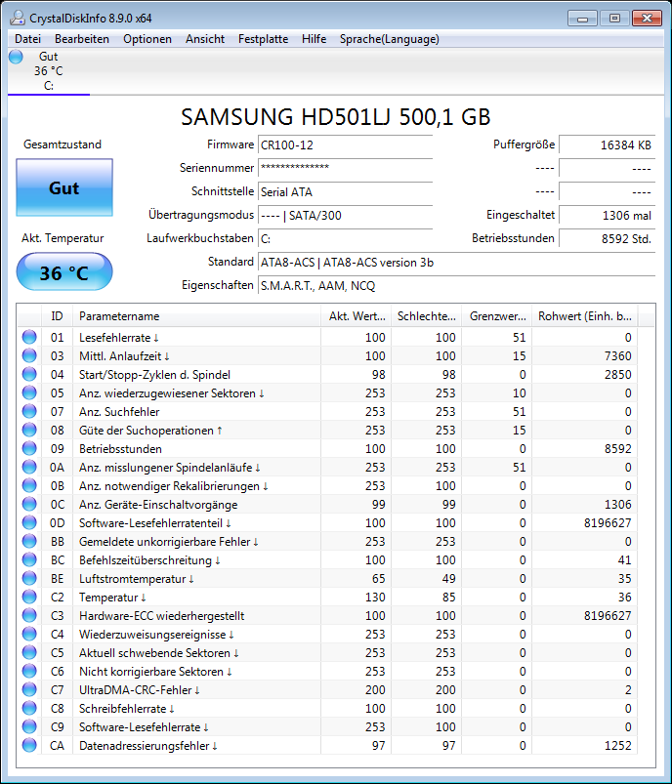Click status orb for Güte der Suchoperationen
Screen dimensions: 672x784
(x=29, y=430)
